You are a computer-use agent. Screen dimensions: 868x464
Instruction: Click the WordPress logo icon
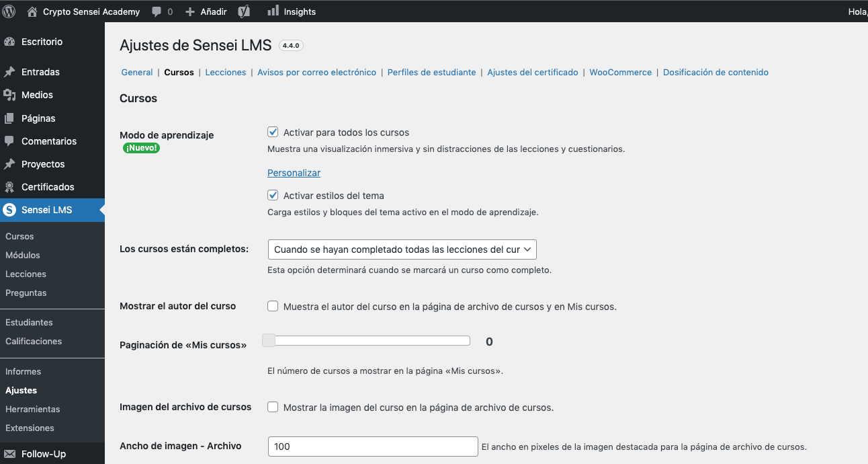(9, 11)
